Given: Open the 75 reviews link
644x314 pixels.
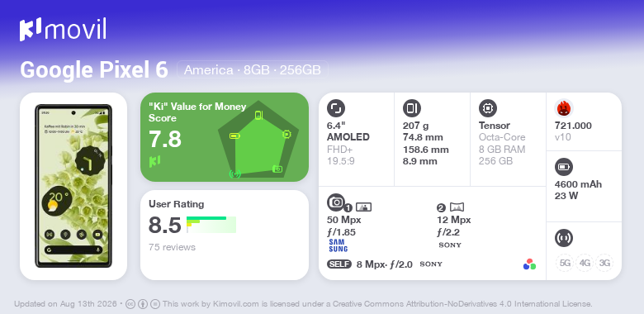Looking at the screenshot, I should [x=172, y=247].
